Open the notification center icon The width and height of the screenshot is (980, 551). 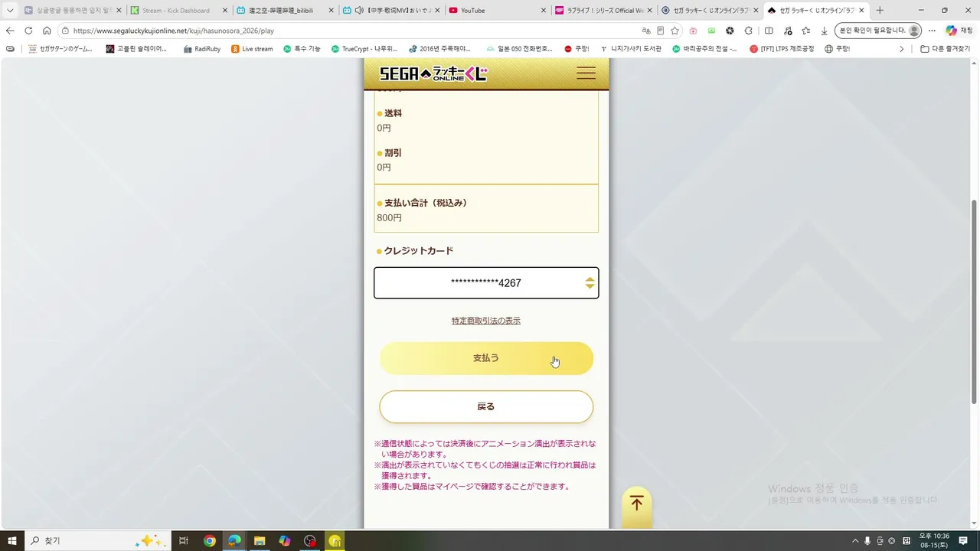pyautogui.click(x=963, y=540)
